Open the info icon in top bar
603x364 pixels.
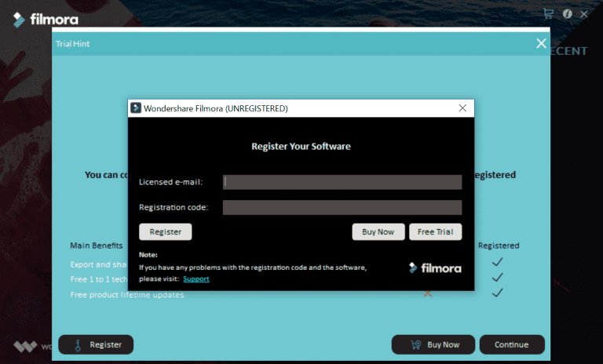click(567, 13)
